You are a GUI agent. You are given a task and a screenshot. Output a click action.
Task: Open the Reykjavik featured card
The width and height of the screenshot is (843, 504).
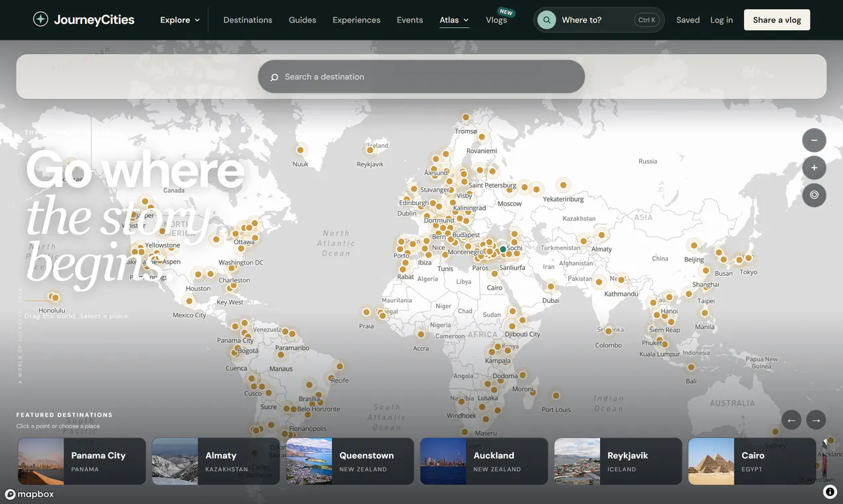pos(618,461)
